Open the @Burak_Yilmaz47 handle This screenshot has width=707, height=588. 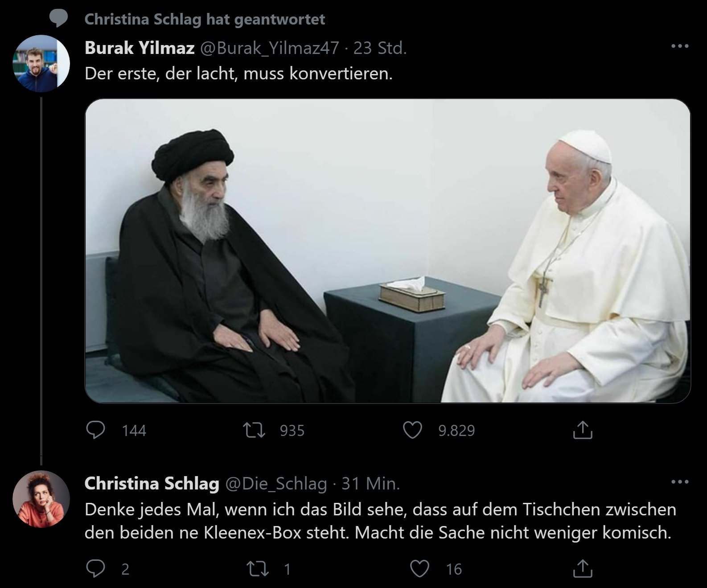tap(269, 48)
